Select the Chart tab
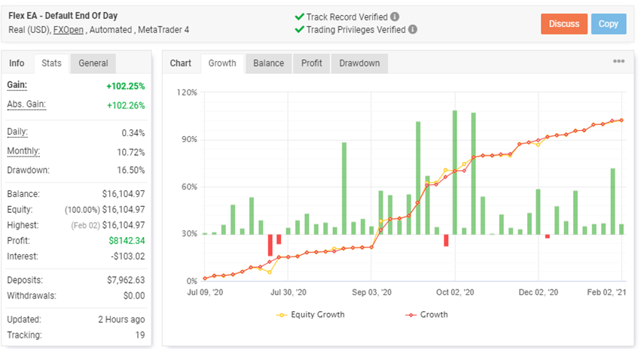This screenshot has width=644, height=349. point(181,63)
